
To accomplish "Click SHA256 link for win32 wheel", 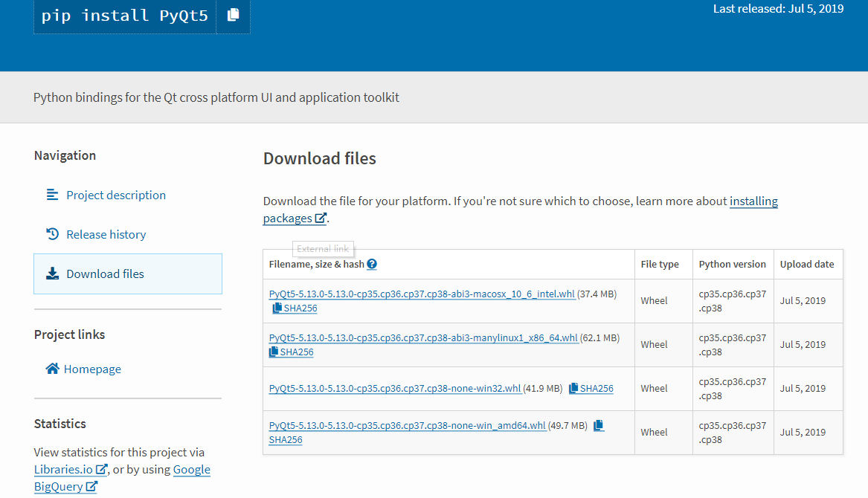I will pos(597,389).
